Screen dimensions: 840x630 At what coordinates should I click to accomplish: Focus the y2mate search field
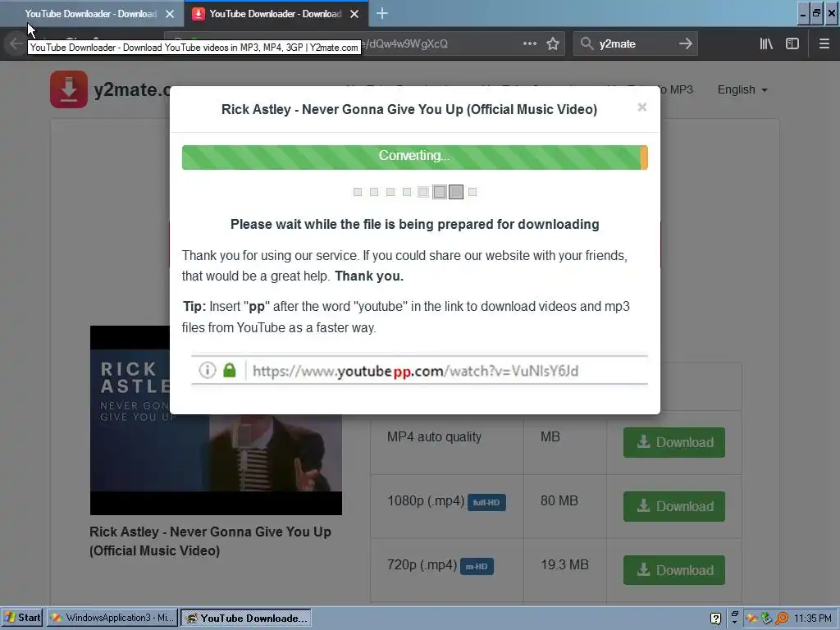pos(636,43)
